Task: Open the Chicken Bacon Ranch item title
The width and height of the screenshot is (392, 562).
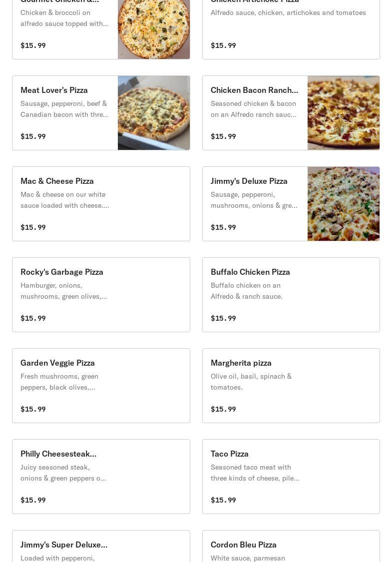Action: 254,90
